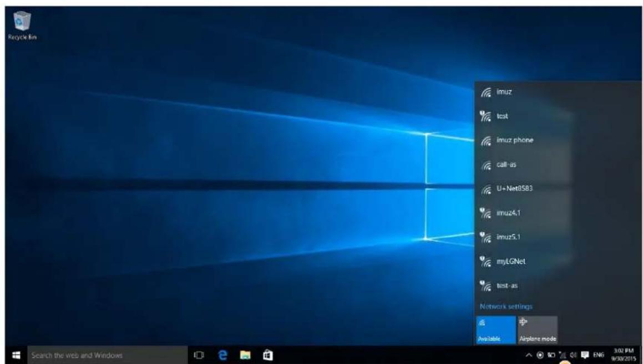
Task: Switch input language via ENG indicator
Action: click(598, 355)
